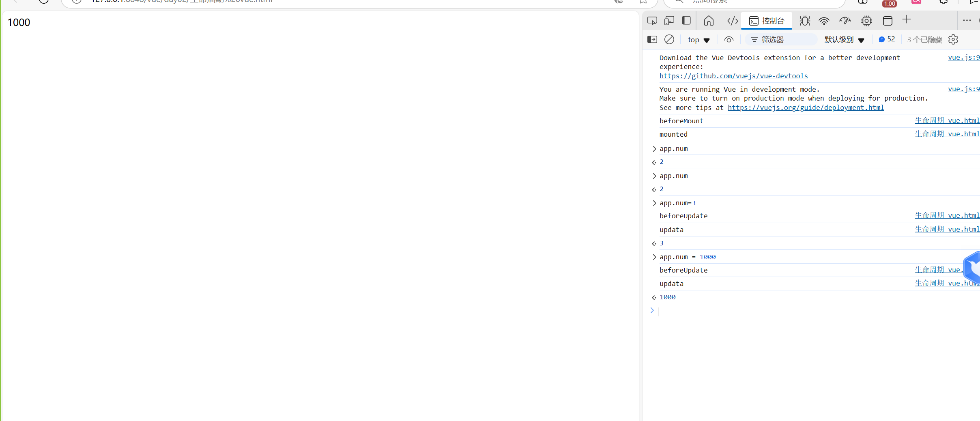980x421 pixels.
Task: Open console settings gear
Action: (953, 39)
